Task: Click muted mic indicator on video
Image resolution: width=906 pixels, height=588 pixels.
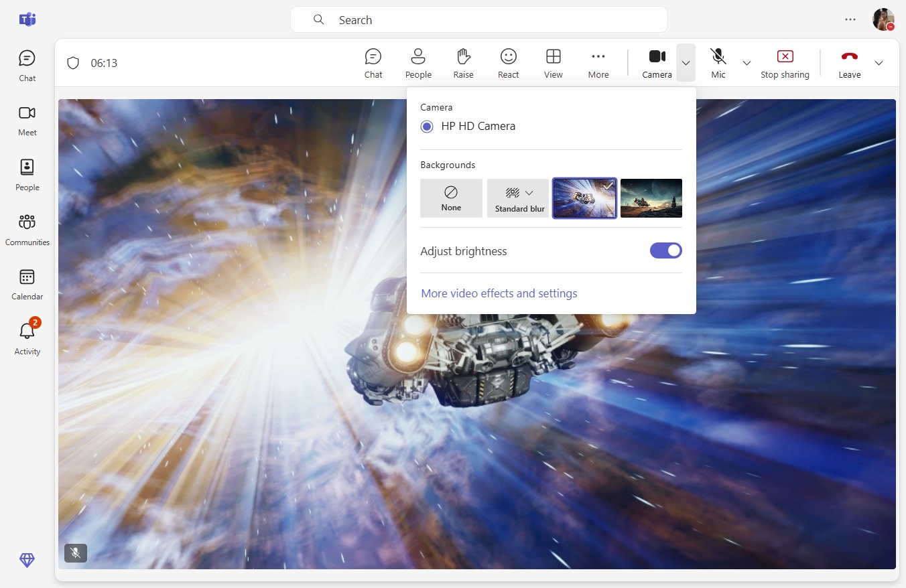Action: click(76, 553)
